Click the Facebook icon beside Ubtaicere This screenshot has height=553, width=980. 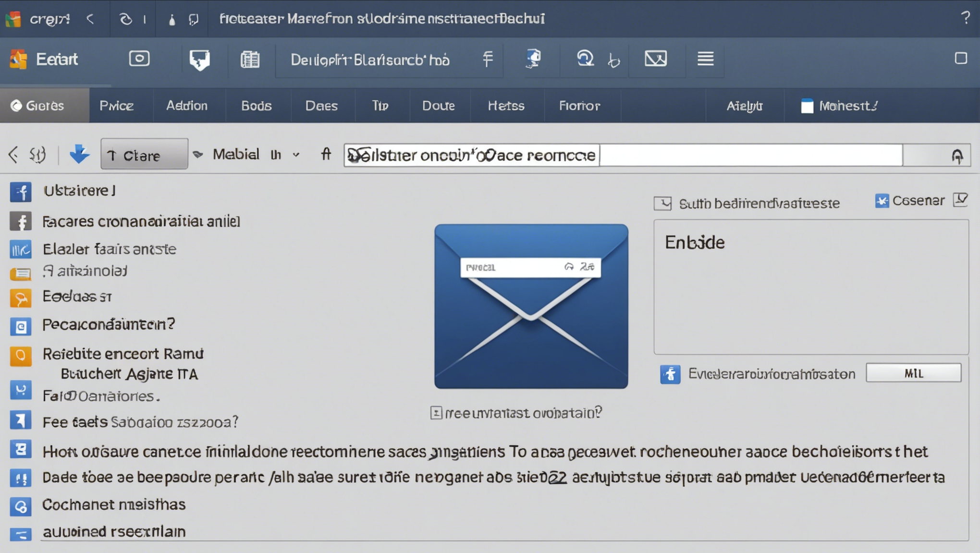(x=21, y=192)
